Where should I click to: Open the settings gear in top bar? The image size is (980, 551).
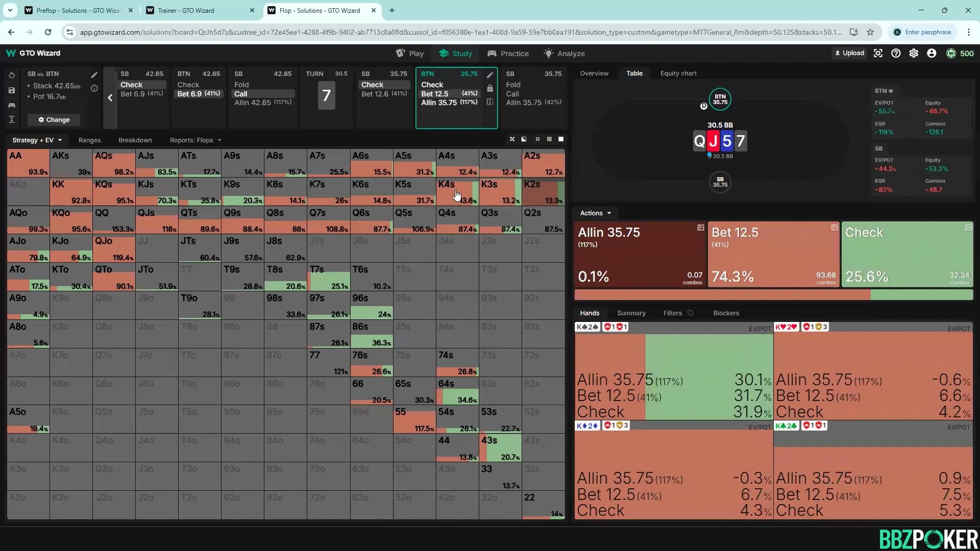tap(914, 53)
